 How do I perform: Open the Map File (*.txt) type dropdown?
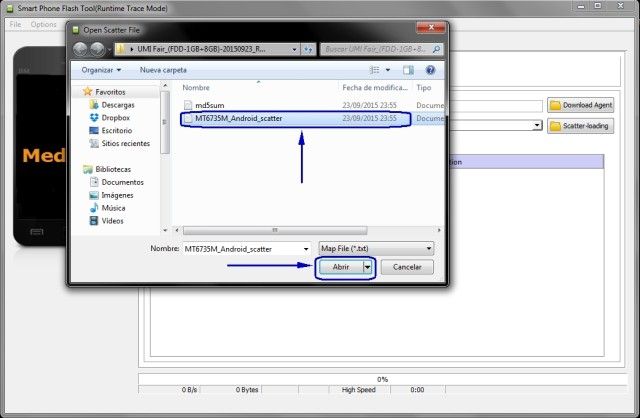coord(376,249)
